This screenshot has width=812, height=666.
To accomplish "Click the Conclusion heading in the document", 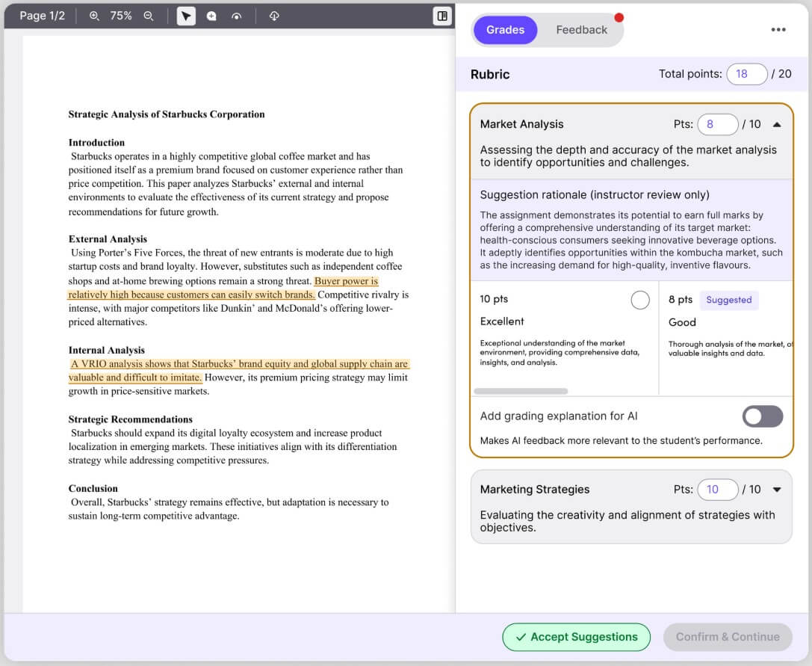I will pos(93,488).
